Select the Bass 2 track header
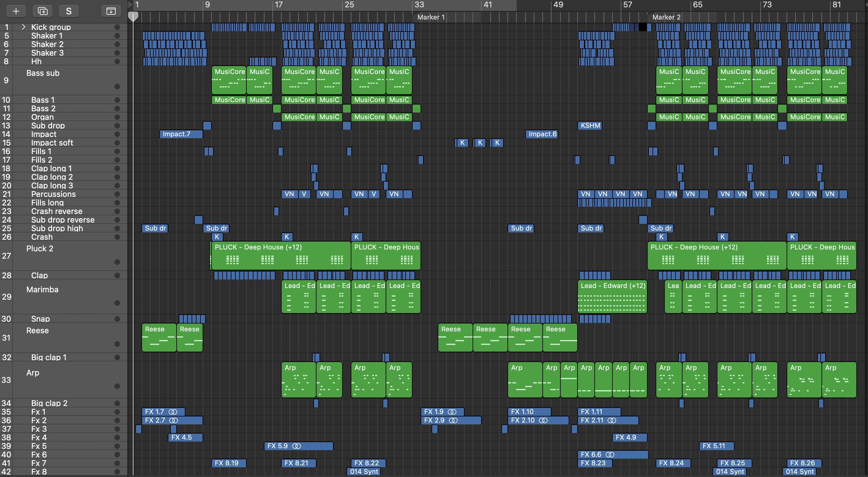868x477 pixels. pyautogui.click(x=64, y=108)
